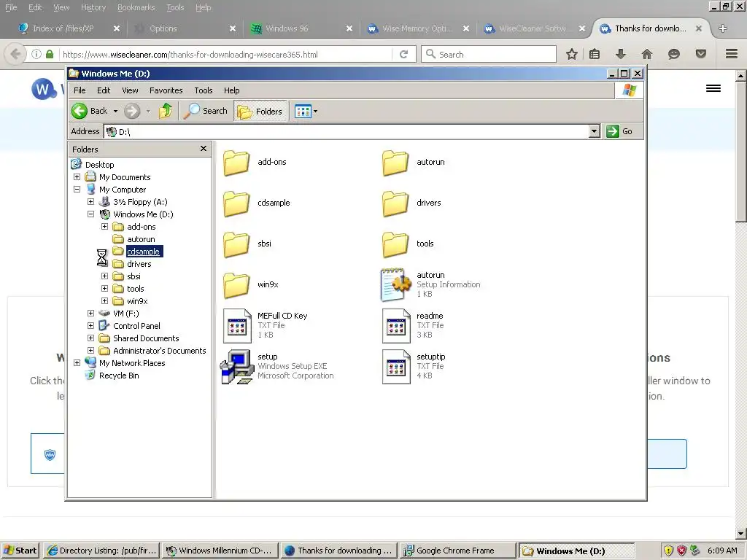Select the win9x folder icon
This screenshot has width=747, height=560.
pos(236,285)
